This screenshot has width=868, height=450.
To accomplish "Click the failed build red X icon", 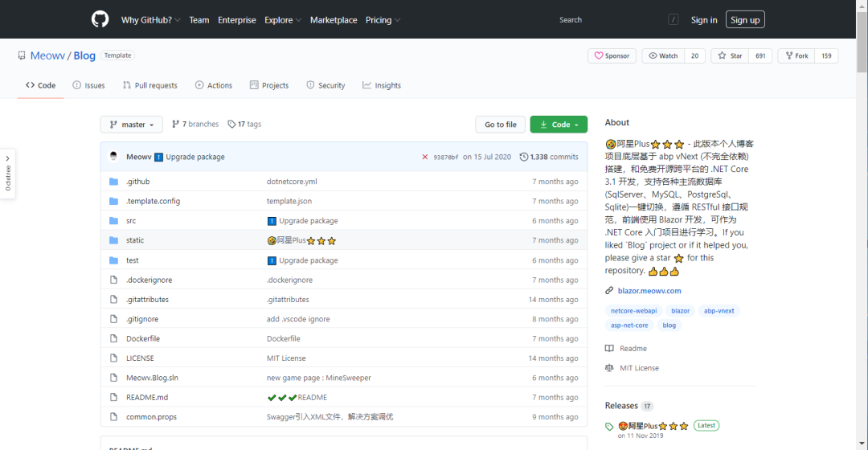I will 424,157.
